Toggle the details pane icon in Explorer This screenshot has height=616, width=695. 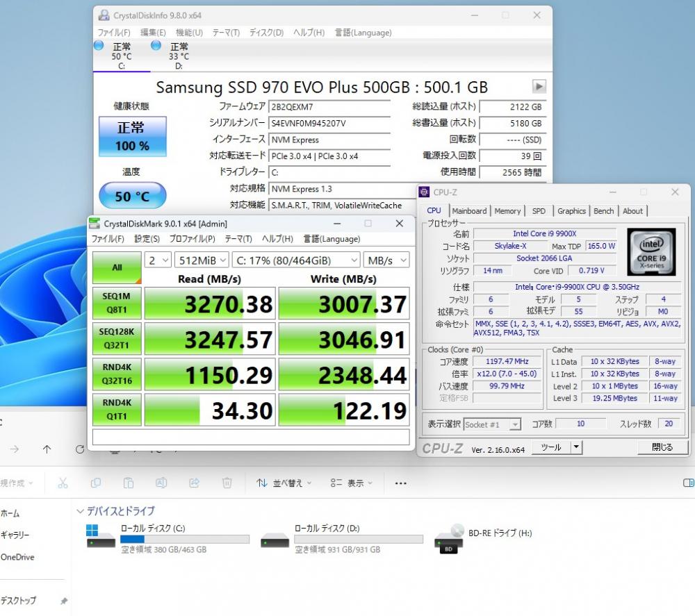[688, 483]
